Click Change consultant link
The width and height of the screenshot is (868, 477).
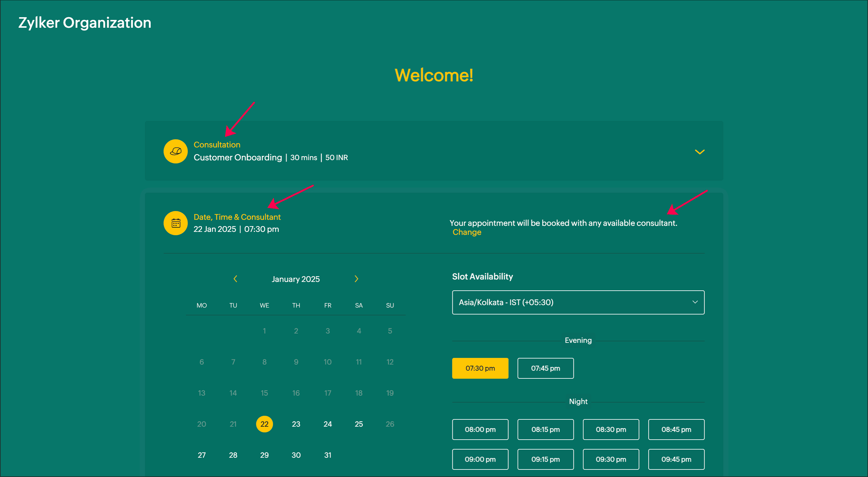pyautogui.click(x=467, y=232)
